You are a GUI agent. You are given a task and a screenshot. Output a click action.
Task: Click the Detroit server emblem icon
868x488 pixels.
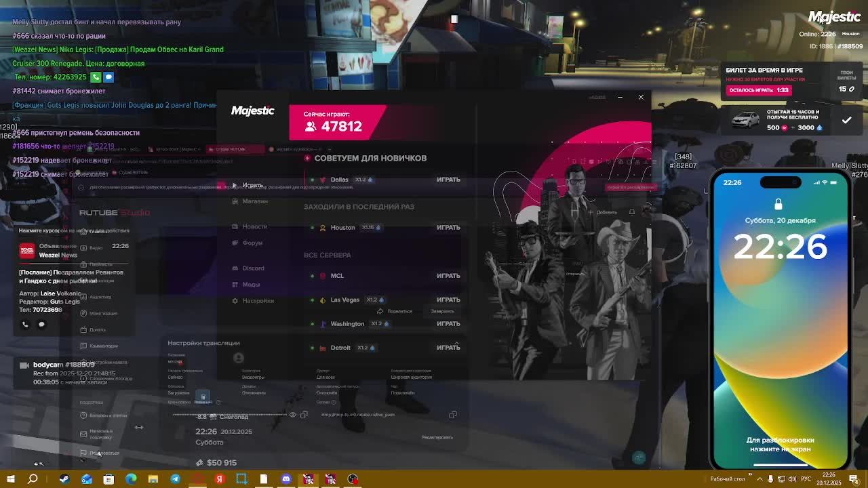click(x=322, y=348)
